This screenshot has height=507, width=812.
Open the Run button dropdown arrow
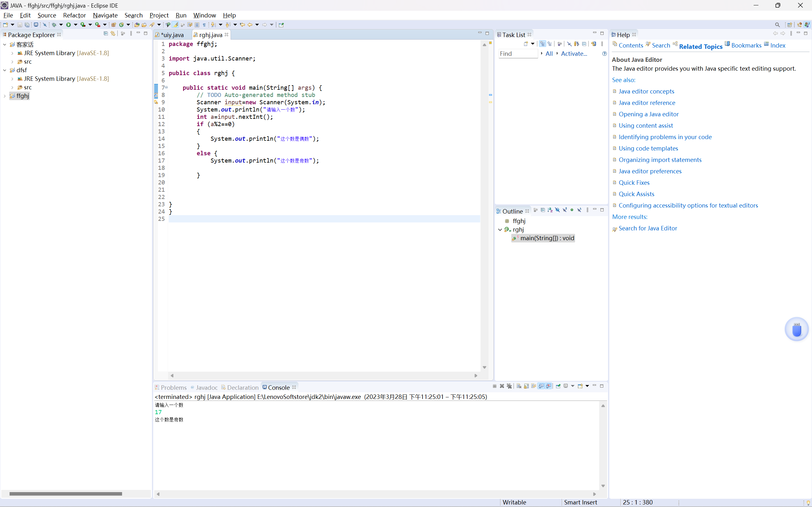pyautogui.click(x=75, y=24)
